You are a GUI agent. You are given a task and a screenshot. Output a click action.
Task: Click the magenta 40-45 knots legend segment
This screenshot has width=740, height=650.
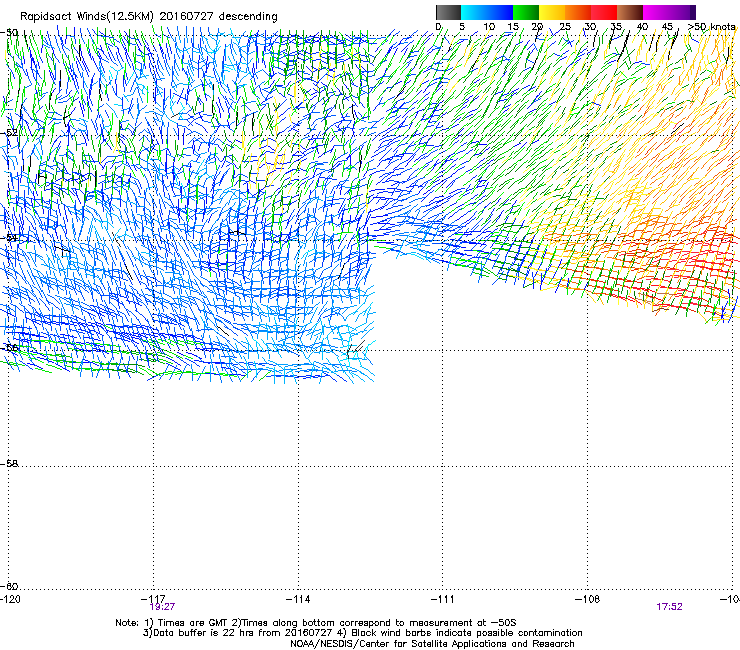656,12
